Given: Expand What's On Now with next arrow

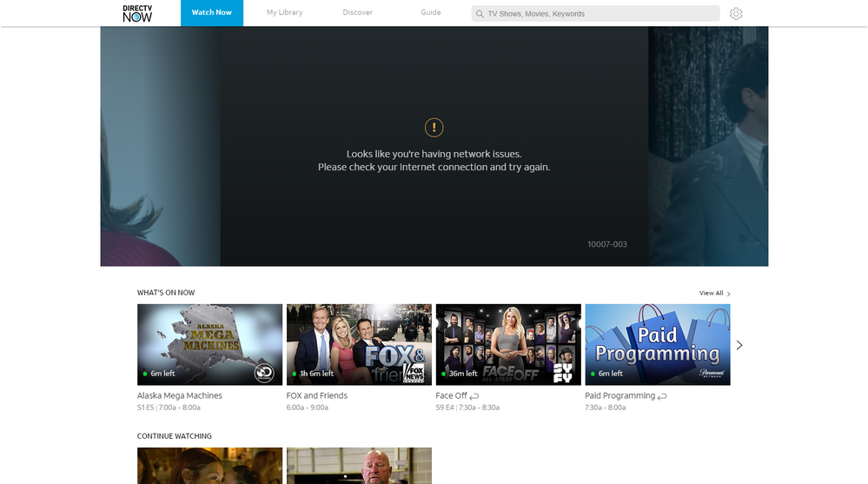Looking at the screenshot, I should pyautogui.click(x=739, y=345).
